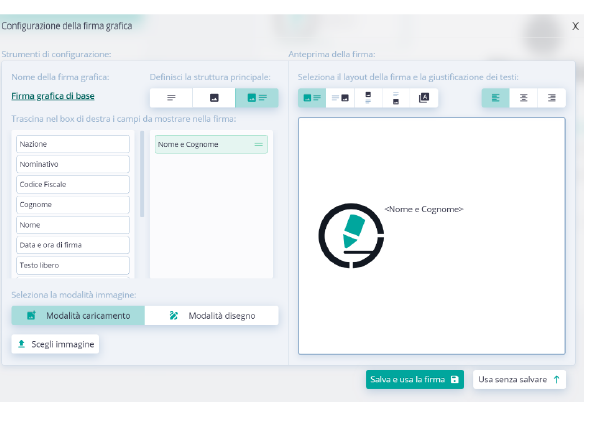Image resolution: width=595 pixels, height=430 pixels.
Task: Select image-only structure icon
Action: point(214,98)
